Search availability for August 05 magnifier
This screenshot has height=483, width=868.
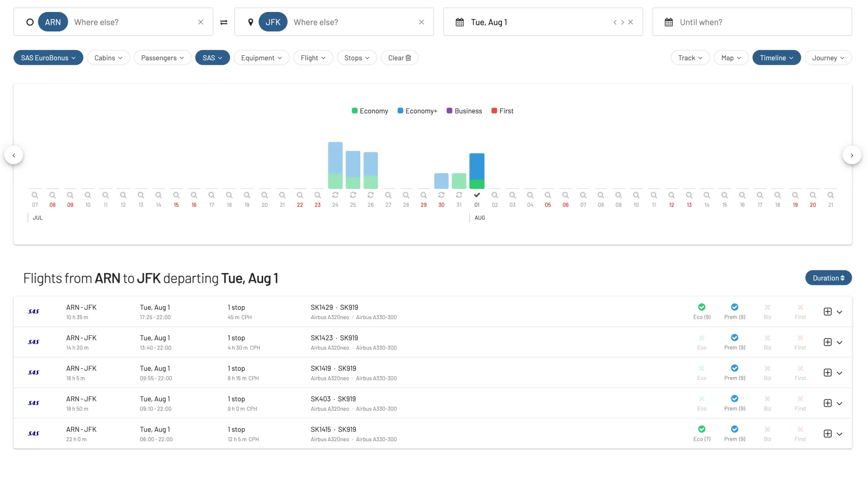point(548,195)
